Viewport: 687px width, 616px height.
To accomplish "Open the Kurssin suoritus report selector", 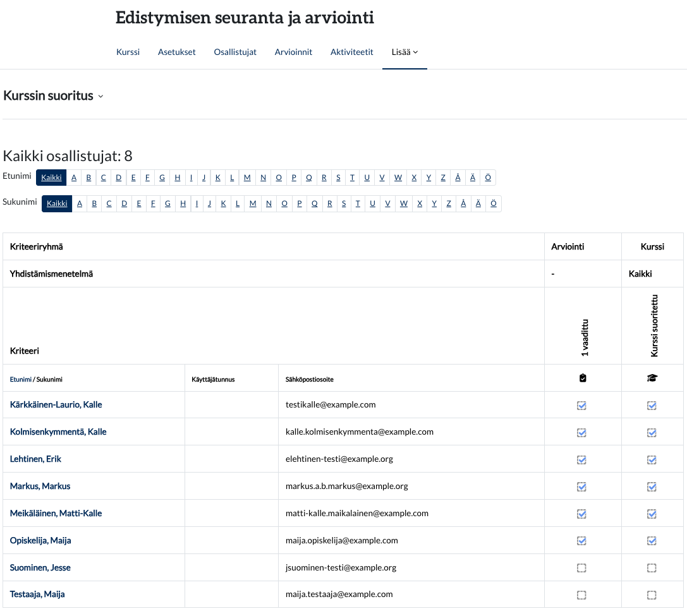I will (x=53, y=96).
